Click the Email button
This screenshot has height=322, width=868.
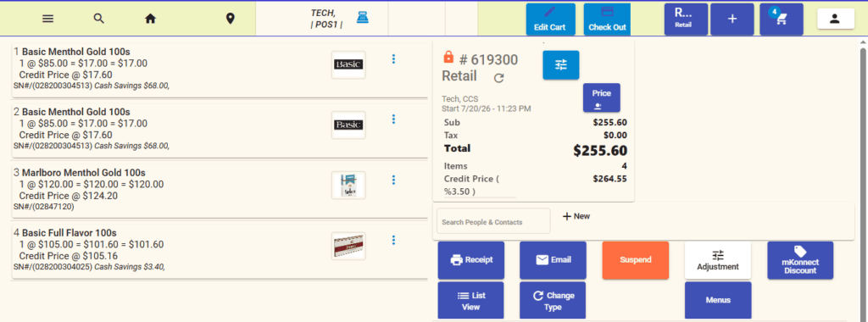(553, 260)
